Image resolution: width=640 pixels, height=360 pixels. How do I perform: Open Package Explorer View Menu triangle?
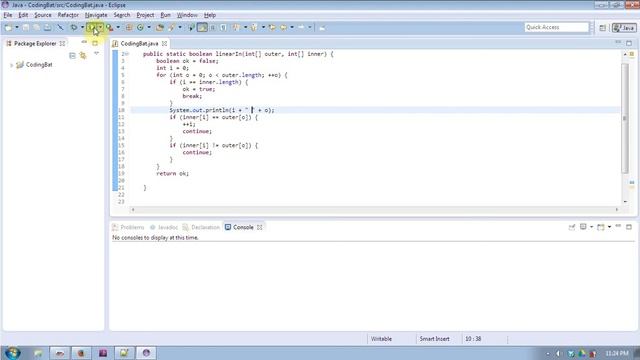(x=96, y=53)
